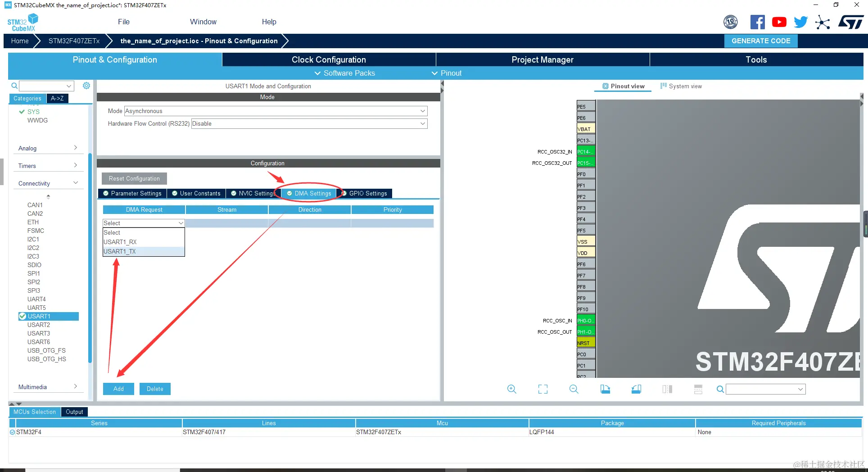Screen dimensions: 868x472
Task: Click the categories list vertical scrollbar
Action: (90, 259)
